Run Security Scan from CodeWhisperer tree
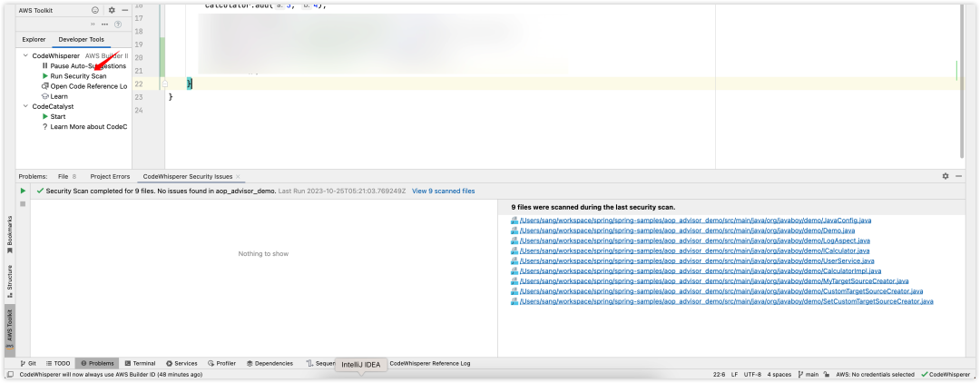980x383 pixels. 74,76
